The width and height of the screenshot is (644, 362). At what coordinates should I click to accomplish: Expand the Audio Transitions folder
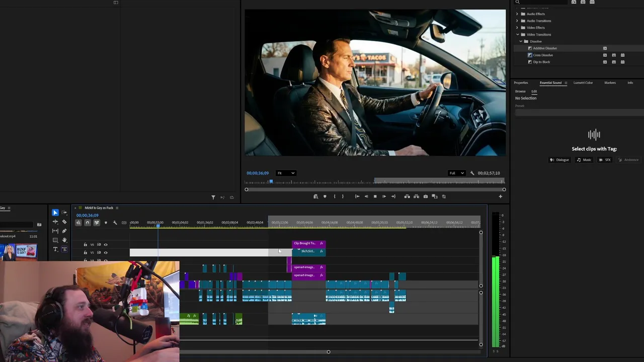click(517, 21)
